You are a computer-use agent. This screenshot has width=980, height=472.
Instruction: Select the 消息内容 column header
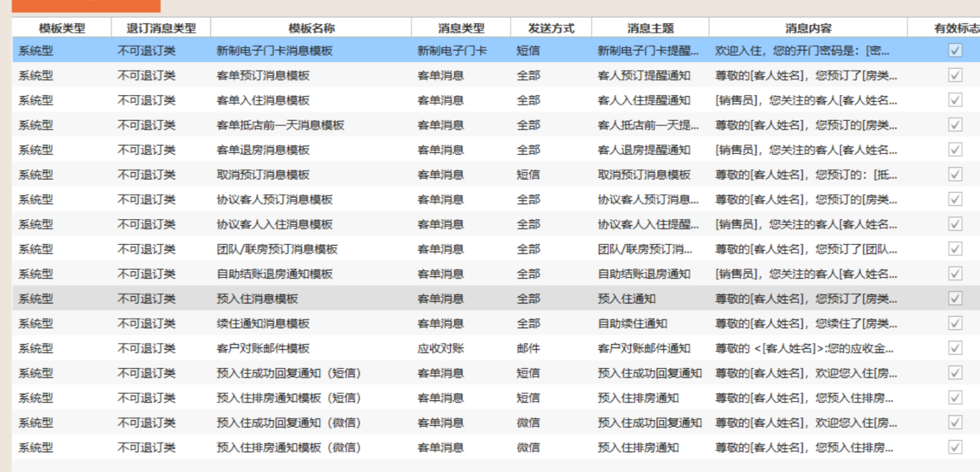click(808, 28)
